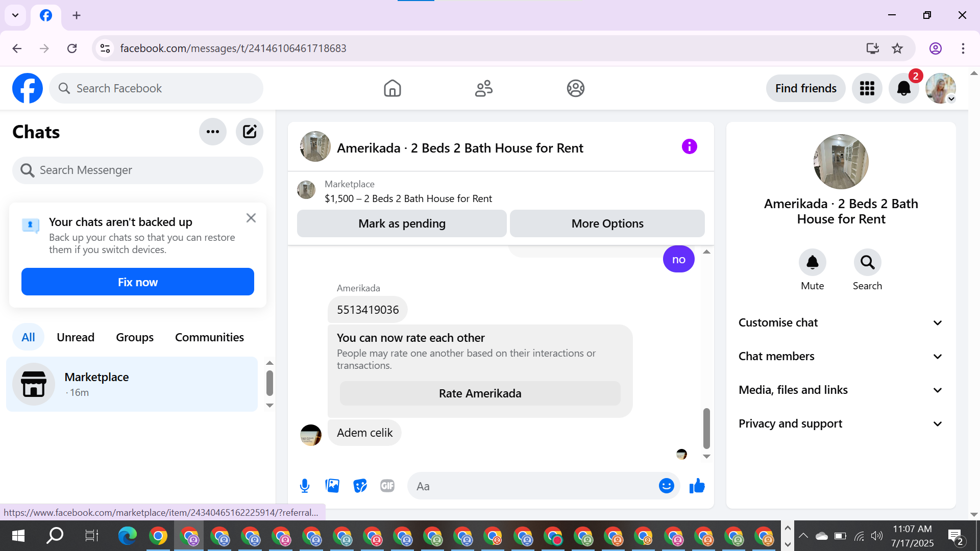The image size is (980, 551).
Task: Click the Rate Amerikada button
Action: 480,393
